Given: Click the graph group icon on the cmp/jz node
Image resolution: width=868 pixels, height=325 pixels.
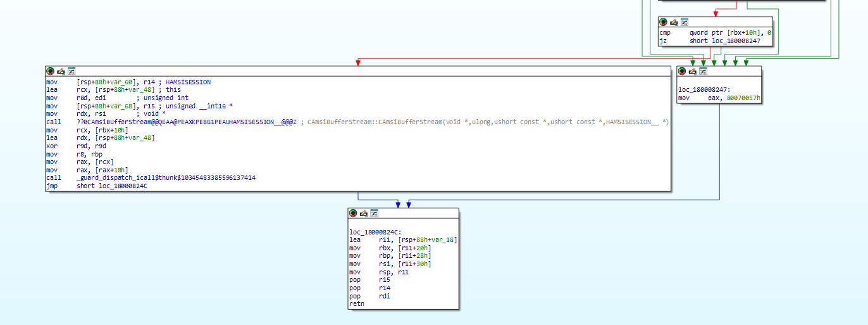Looking at the screenshot, I should (684, 22).
